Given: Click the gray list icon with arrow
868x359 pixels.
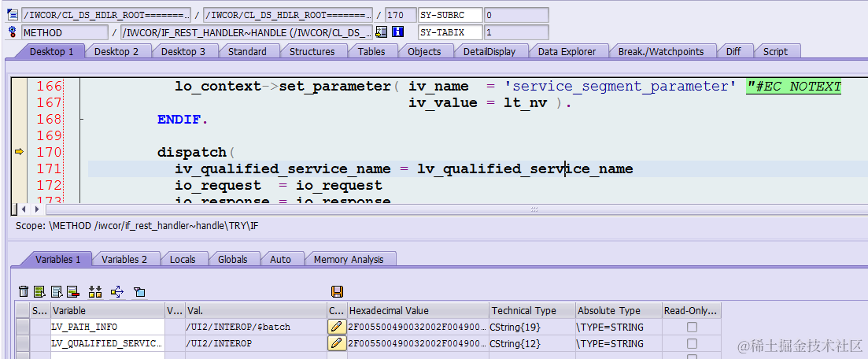Looking at the screenshot, I should pos(57,291).
